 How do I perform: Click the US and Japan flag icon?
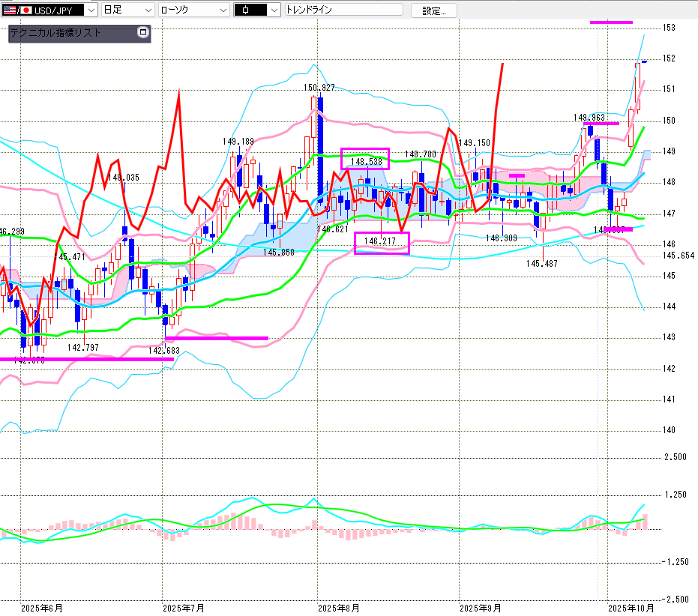(x=16, y=10)
